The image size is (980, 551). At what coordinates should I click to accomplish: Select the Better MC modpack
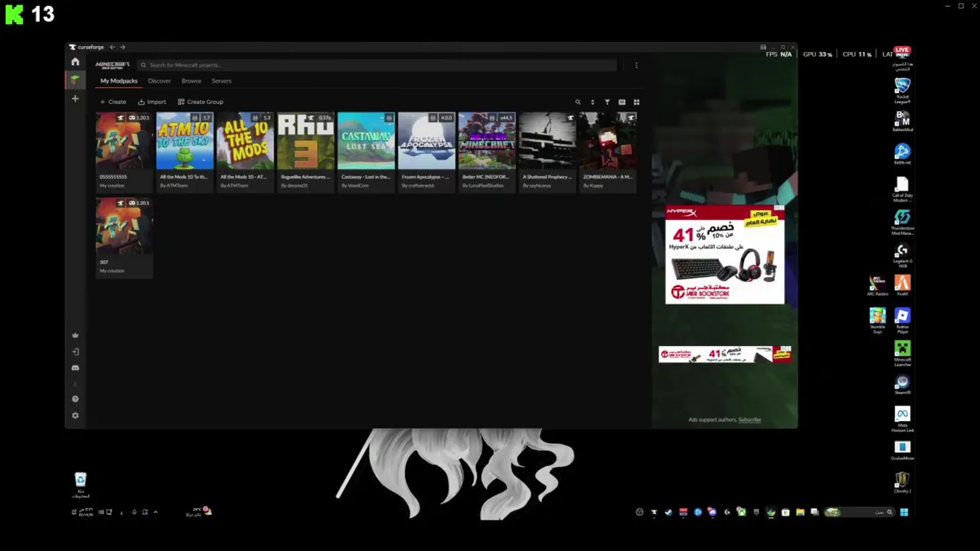487,142
